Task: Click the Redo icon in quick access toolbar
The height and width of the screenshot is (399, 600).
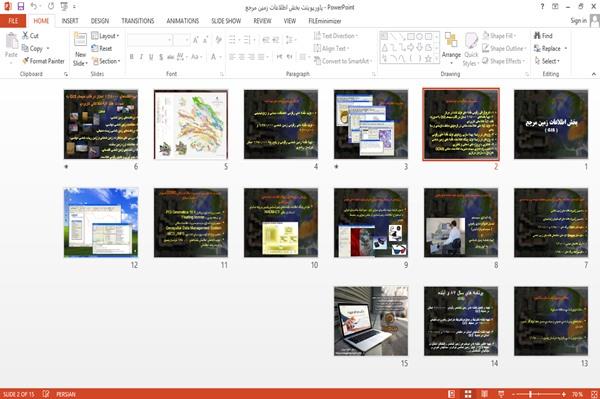Action: (x=51, y=7)
